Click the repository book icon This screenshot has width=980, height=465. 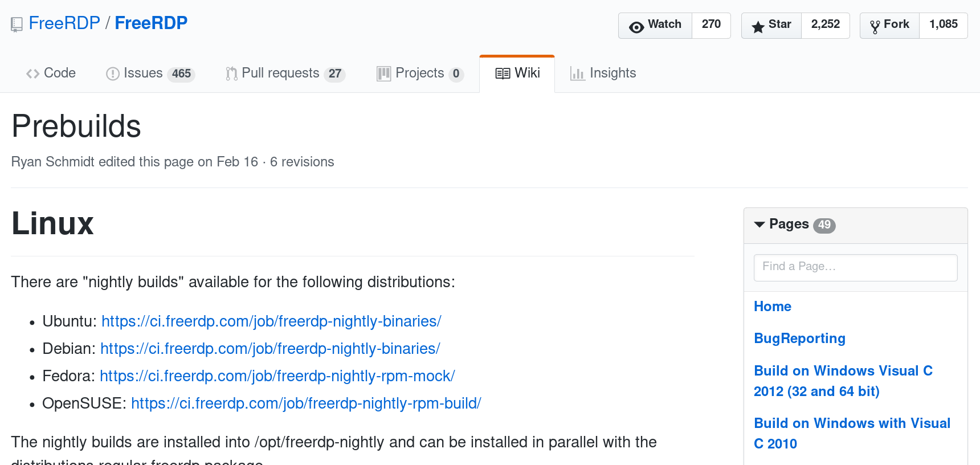tap(17, 25)
